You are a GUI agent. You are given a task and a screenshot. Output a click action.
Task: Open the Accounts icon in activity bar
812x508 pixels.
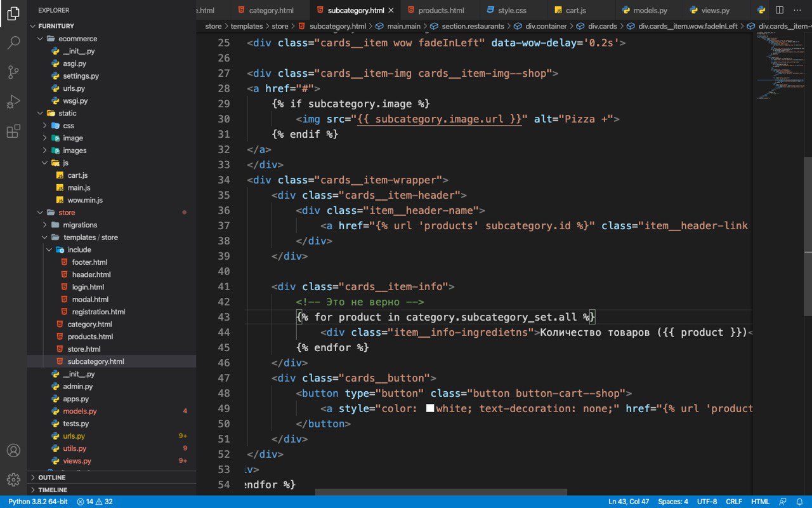pos(13,450)
